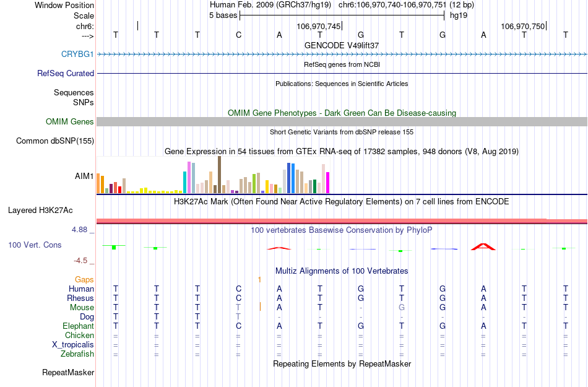The image size is (588, 387).
Task: Click base C in the reference sequence
Action: tap(238, 35)
